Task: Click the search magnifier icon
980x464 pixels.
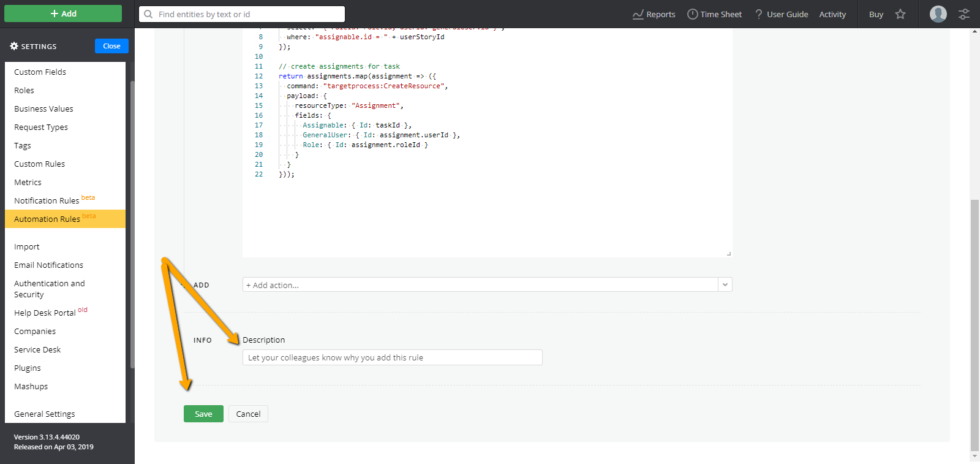Action: click(x=148, y=14)
